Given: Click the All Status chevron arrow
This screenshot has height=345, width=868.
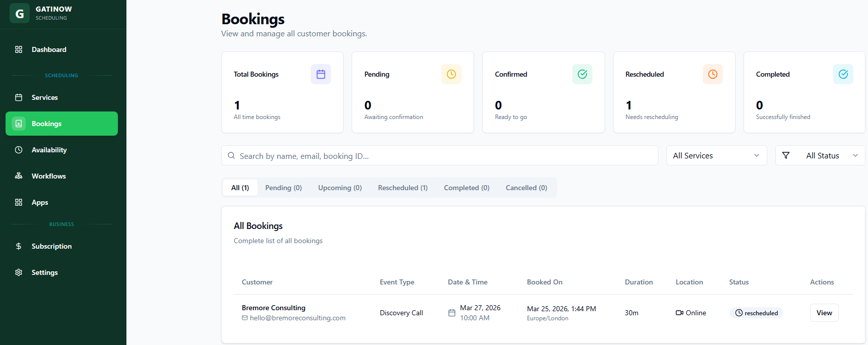Looking at the screenshot, I should tap(855, 155).
